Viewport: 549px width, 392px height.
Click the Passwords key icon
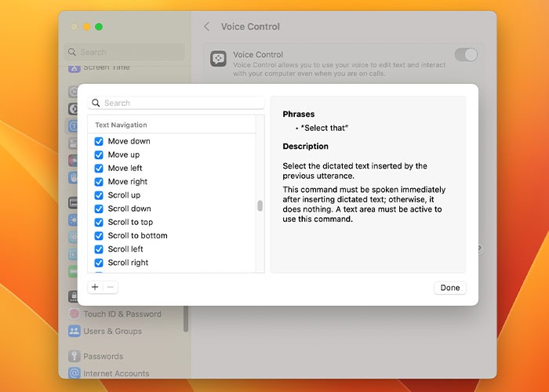click(74, 356)
